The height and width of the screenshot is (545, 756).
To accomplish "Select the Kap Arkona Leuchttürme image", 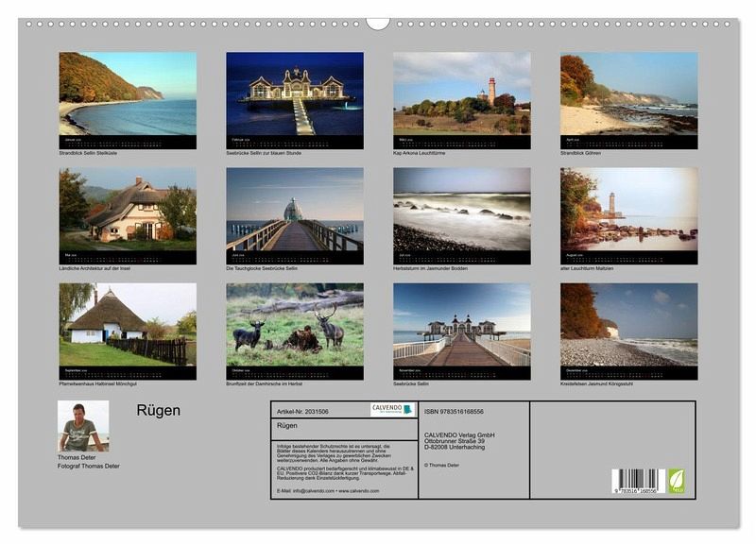I will [x=462, y=100].
